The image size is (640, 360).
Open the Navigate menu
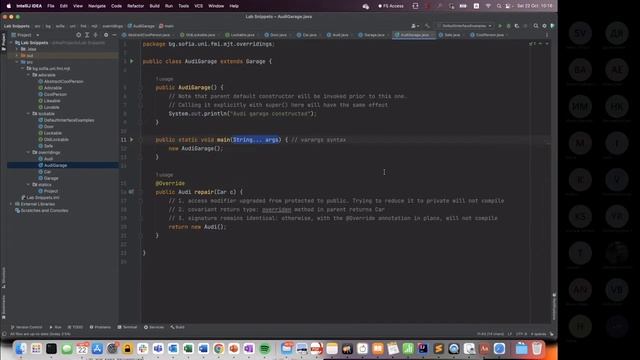(x=97, y=6)
